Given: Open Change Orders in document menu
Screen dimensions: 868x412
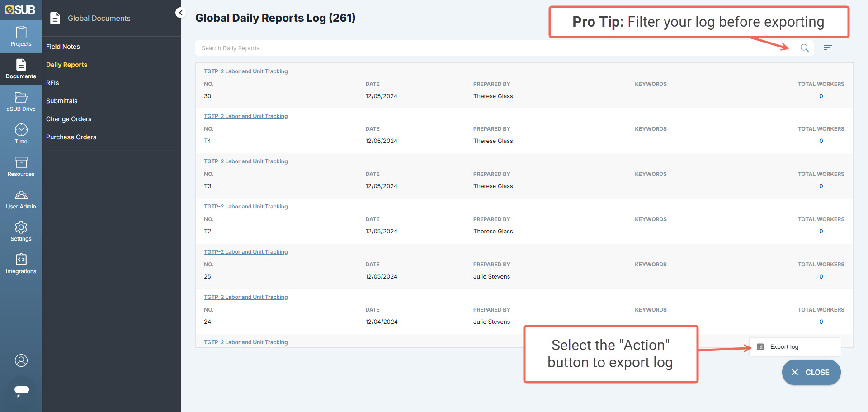Looking at the screenshot, I should coord(69,119).
